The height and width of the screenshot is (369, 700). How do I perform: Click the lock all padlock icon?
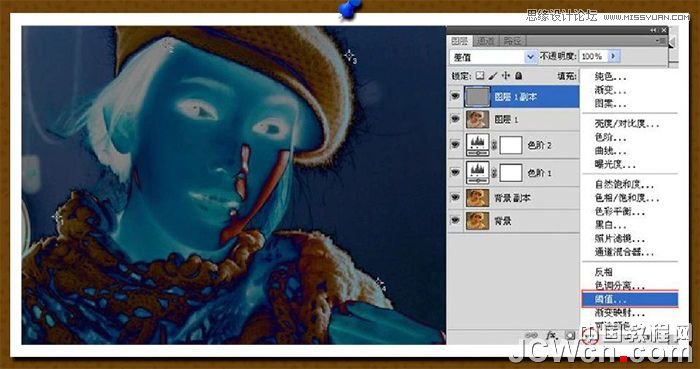[518, 76]
